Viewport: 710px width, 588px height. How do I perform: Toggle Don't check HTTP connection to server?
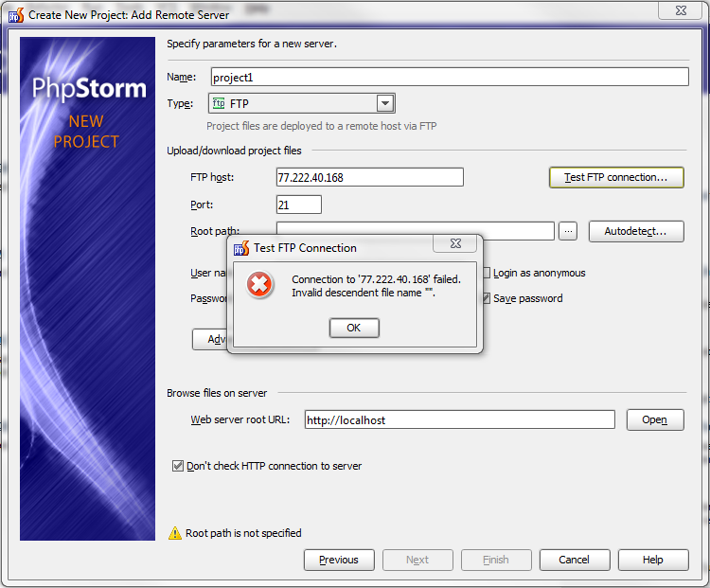[x=178, y=466]
